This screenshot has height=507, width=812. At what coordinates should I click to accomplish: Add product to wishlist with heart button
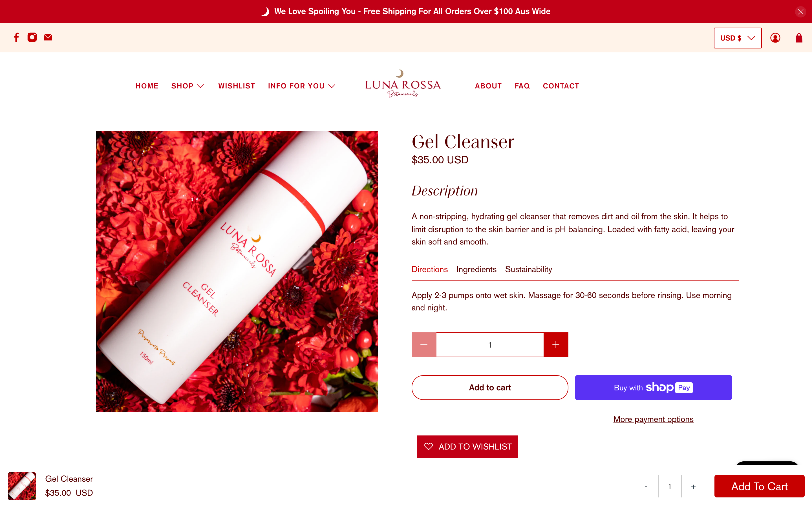pos(467,447)
